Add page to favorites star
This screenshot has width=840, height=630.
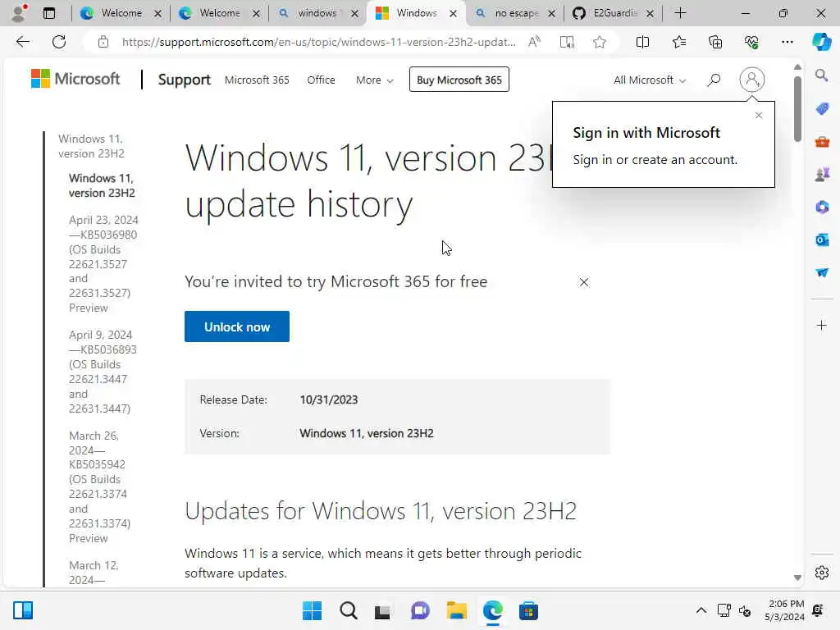tap(600, 42)
